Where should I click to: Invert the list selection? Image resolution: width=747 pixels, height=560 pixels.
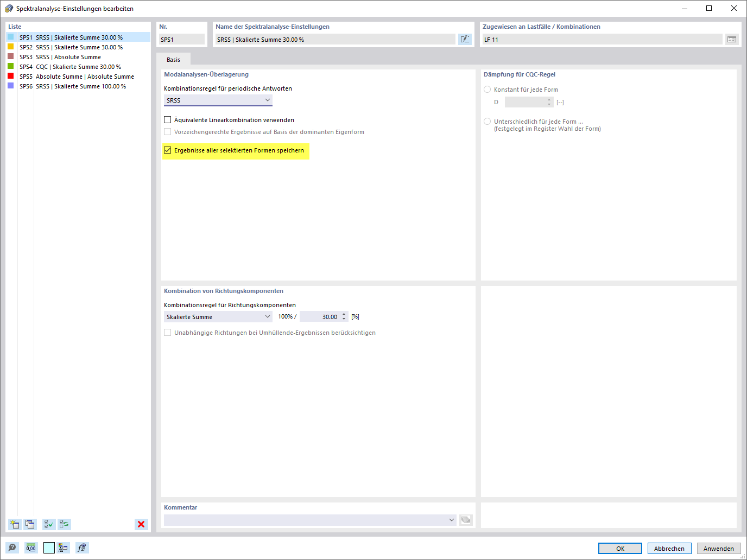[x=64, y=524]
